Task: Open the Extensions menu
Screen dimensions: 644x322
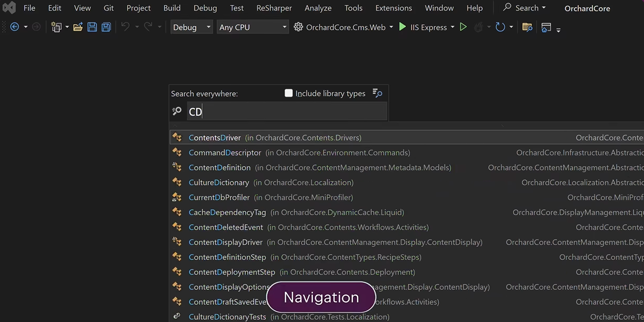Action: tap(393, 8)
